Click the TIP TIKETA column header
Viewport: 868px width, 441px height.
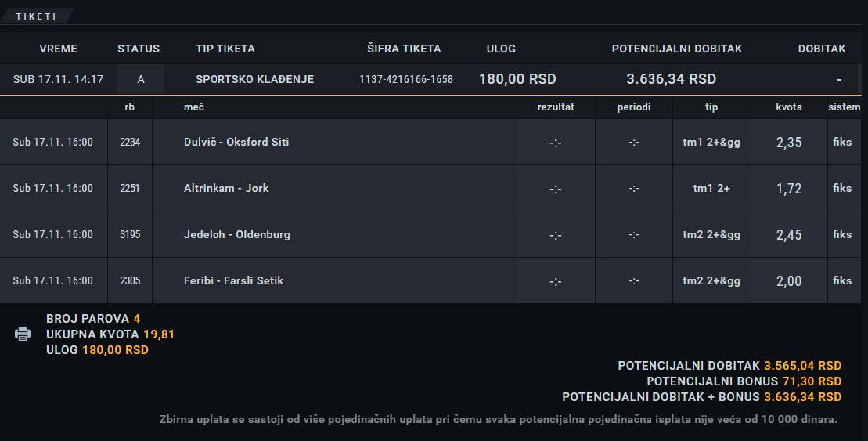225,49
